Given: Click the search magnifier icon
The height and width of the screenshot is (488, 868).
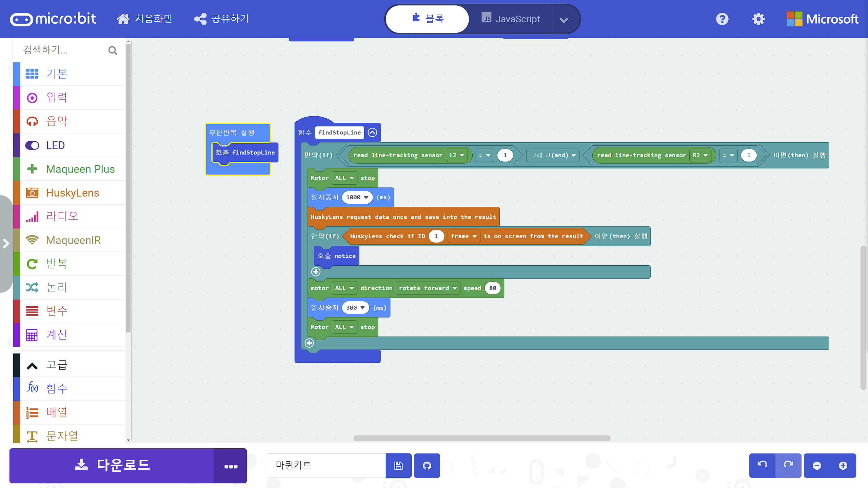Looking at the screenshot, I should [x=113, y=50].
